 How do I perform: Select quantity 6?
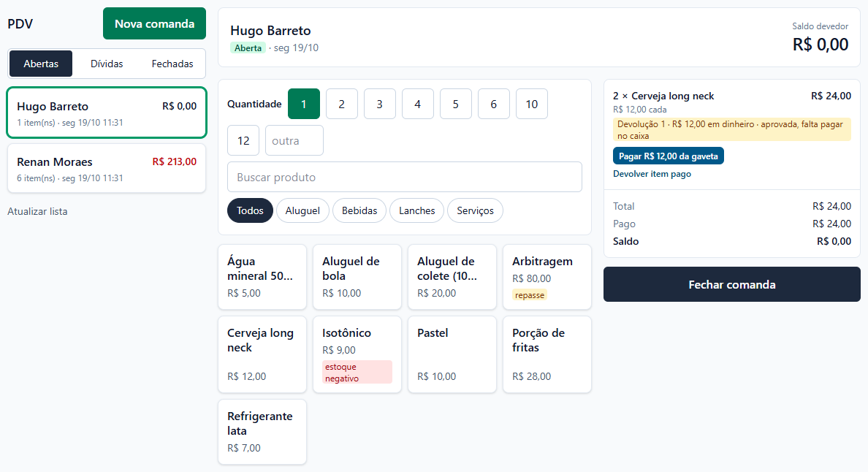pos(494,104)
